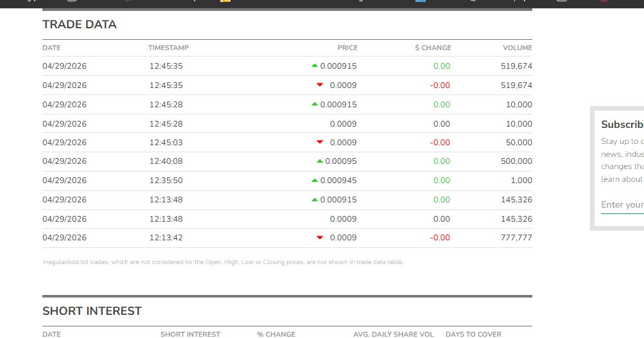This screenshot has height=338, width=644.
Task: Select price value 0.000945
Action: 338,181
